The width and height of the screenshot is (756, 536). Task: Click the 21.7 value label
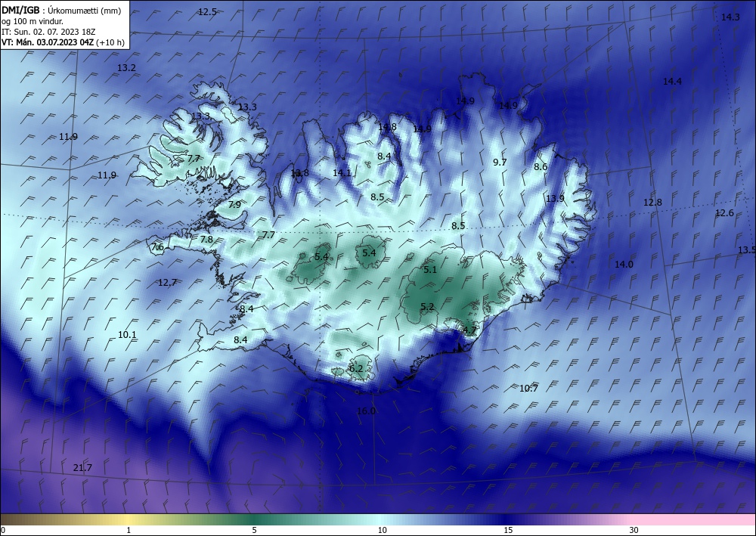[x=82, y=467]
